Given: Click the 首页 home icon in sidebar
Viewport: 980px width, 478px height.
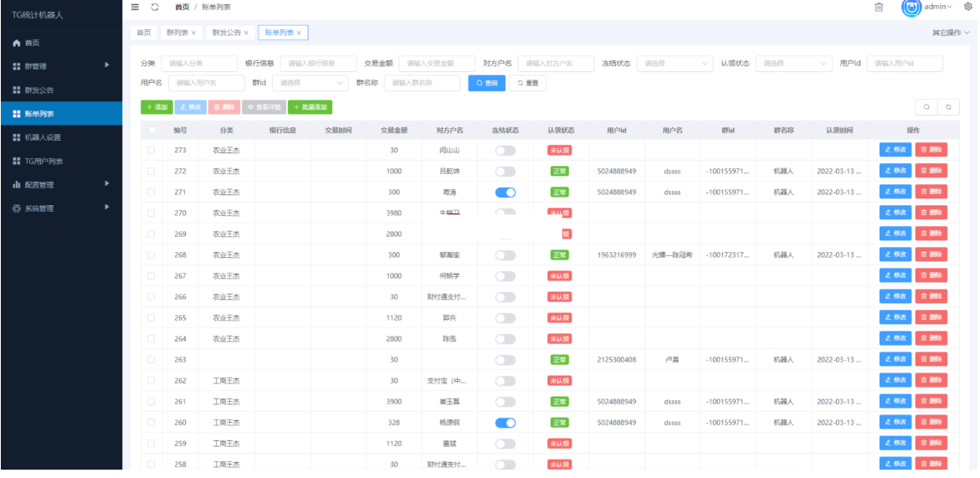Looking at the screenshot, I should tap(17, 44).
